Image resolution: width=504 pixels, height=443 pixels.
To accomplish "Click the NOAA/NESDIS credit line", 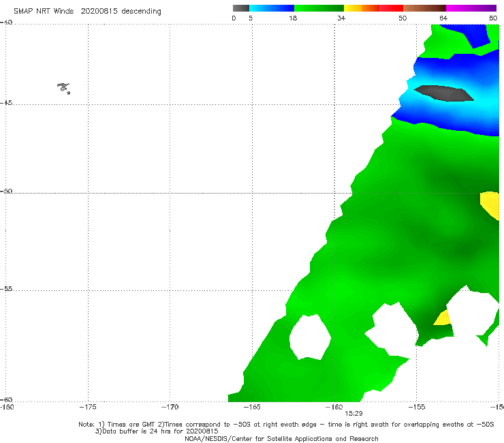I will pos(281,438).
